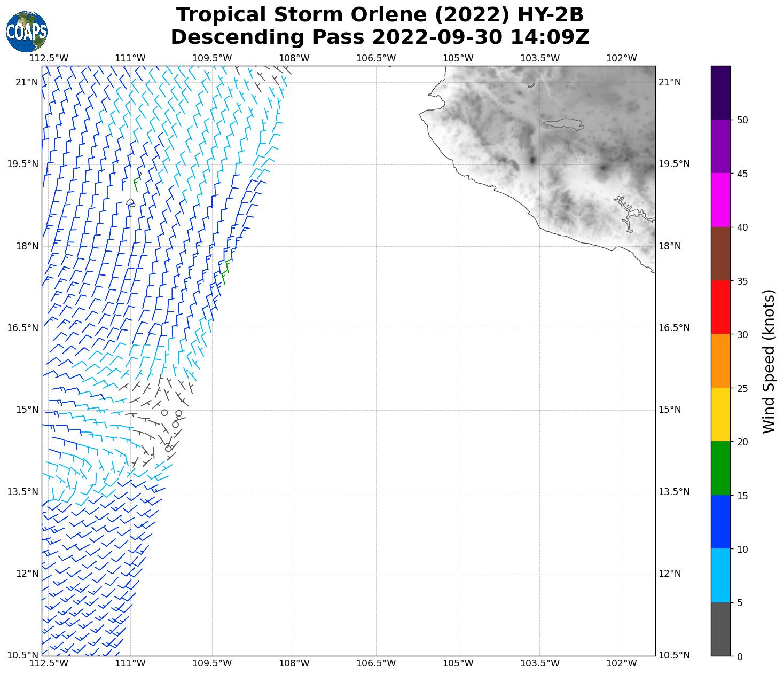Click the green wind barbs near 18°N
This screenshot has width=784, height=675.
226,271
